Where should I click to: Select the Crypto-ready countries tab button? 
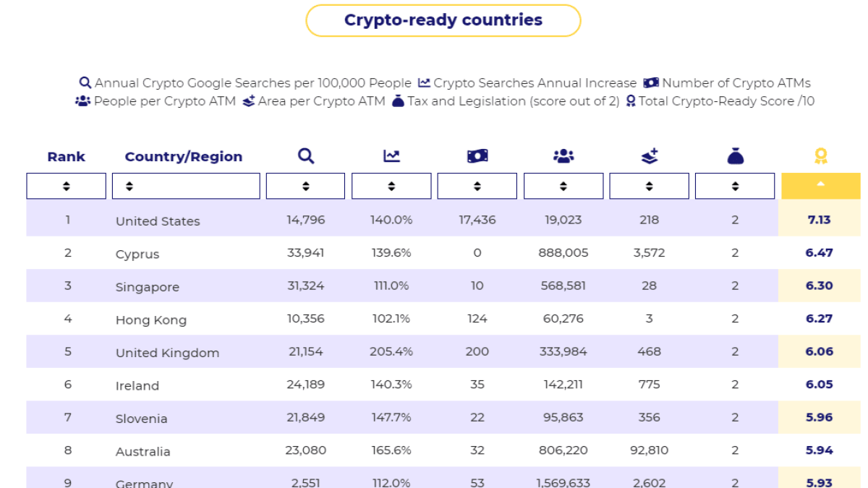pos(443,20)
